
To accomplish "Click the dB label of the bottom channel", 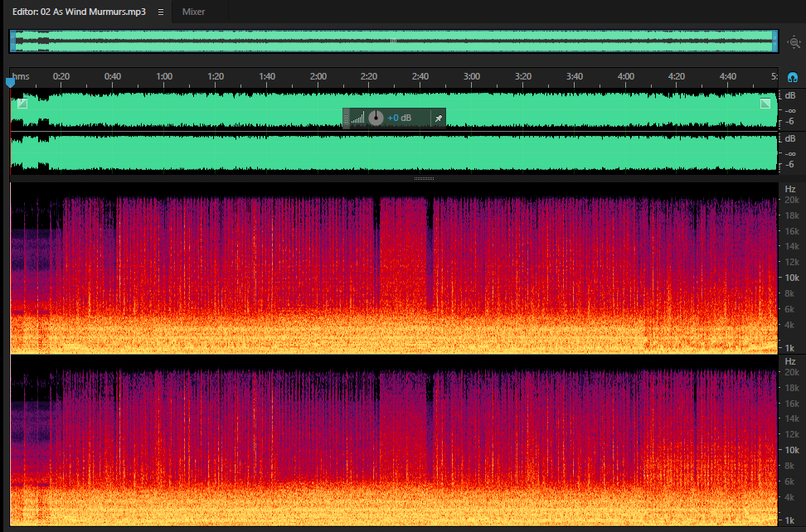I will coord(790,138).
